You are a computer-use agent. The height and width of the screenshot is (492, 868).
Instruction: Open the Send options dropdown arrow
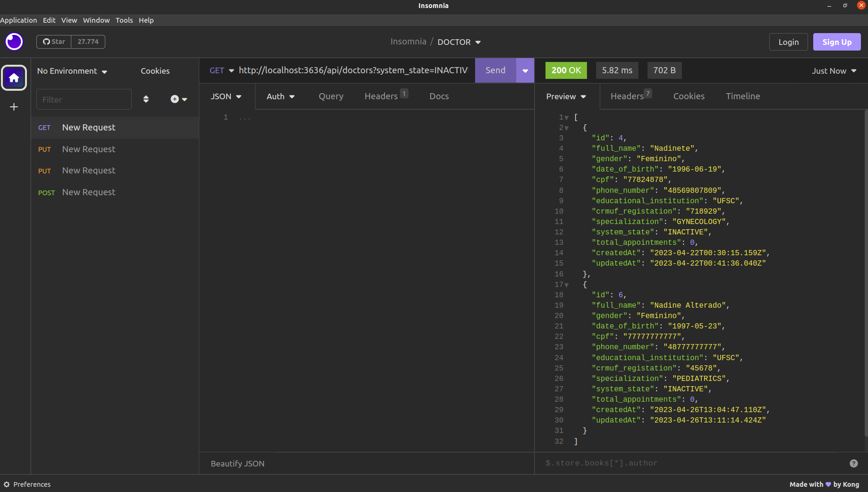click(525, 70)
